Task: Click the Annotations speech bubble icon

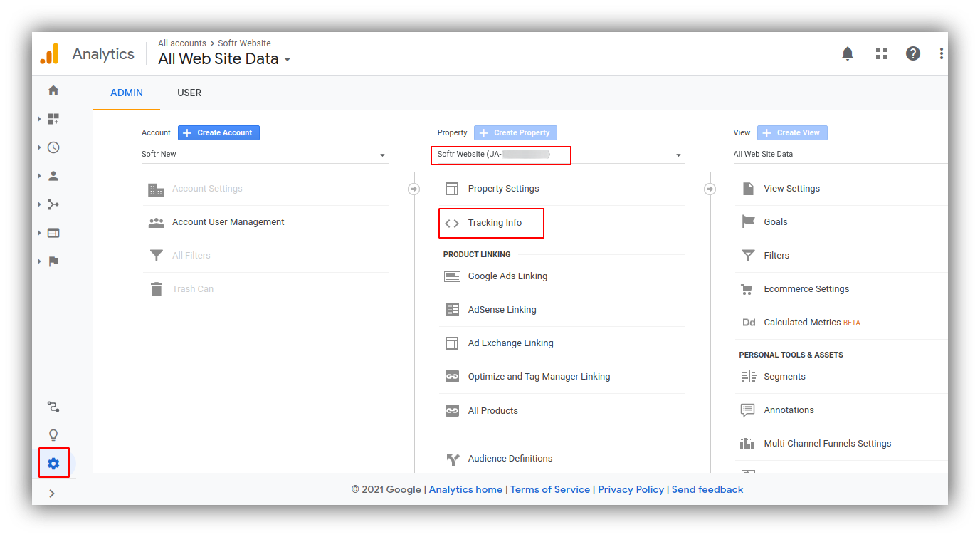Action: pyautogui.click(x=747, y=410)
